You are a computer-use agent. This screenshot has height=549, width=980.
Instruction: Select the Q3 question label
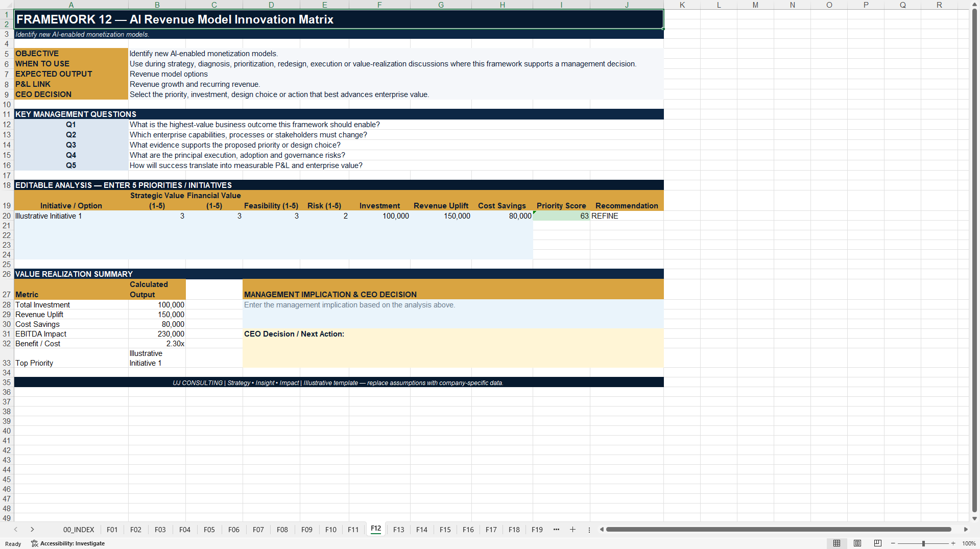71,145
